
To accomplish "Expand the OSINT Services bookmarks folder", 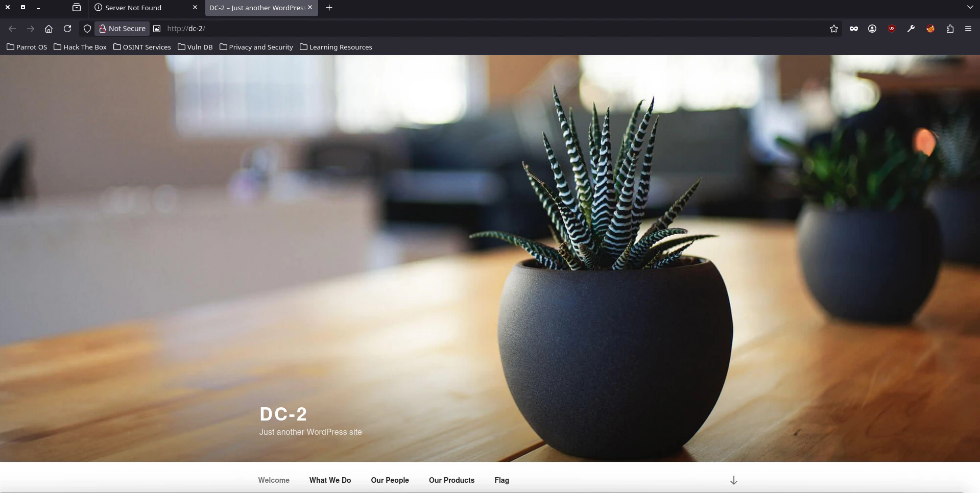I will pos(142,47).
